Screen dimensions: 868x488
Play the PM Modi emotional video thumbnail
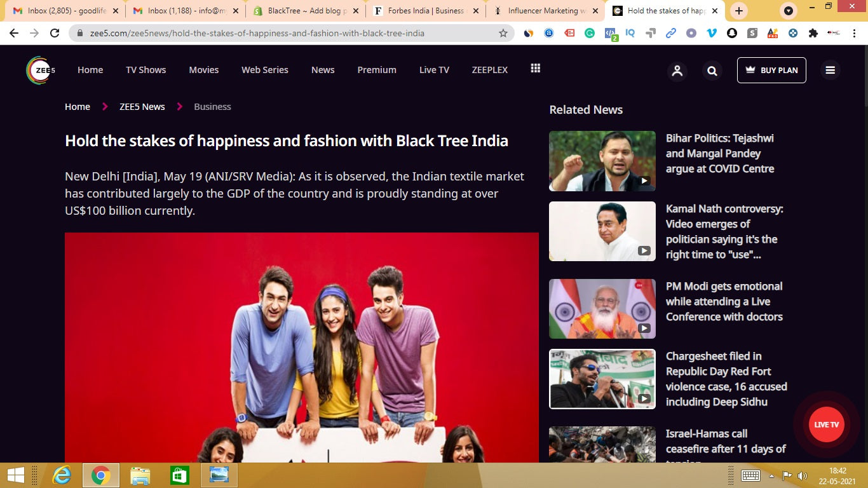point(602,309)
